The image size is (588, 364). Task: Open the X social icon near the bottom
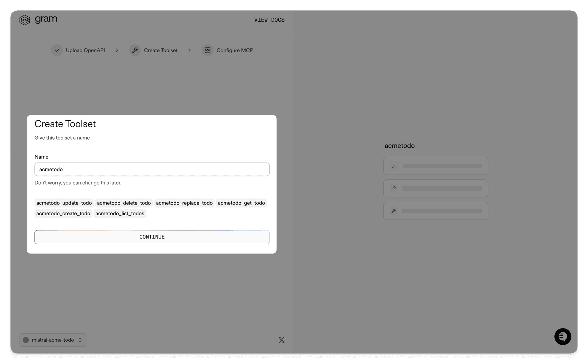coord(281,340)
